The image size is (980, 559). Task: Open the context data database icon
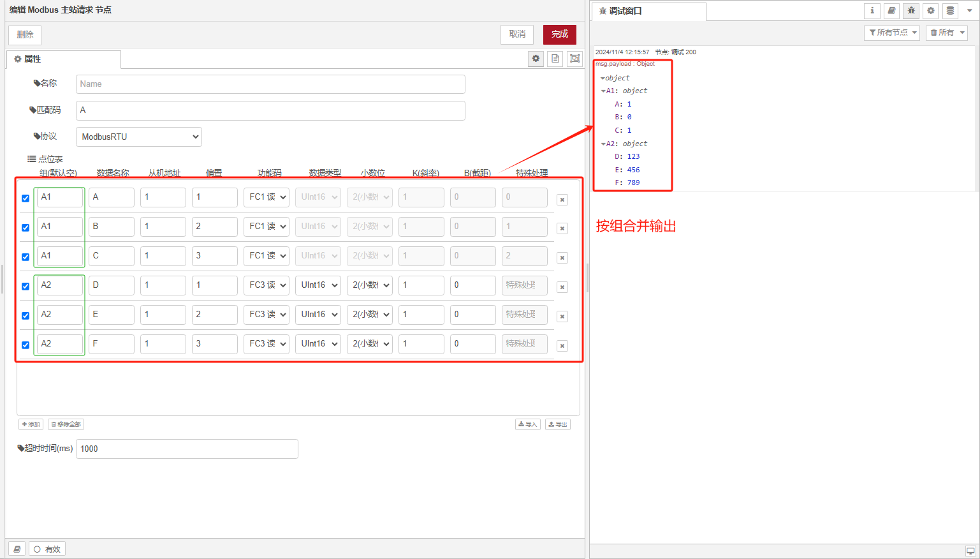coord(950,11)
